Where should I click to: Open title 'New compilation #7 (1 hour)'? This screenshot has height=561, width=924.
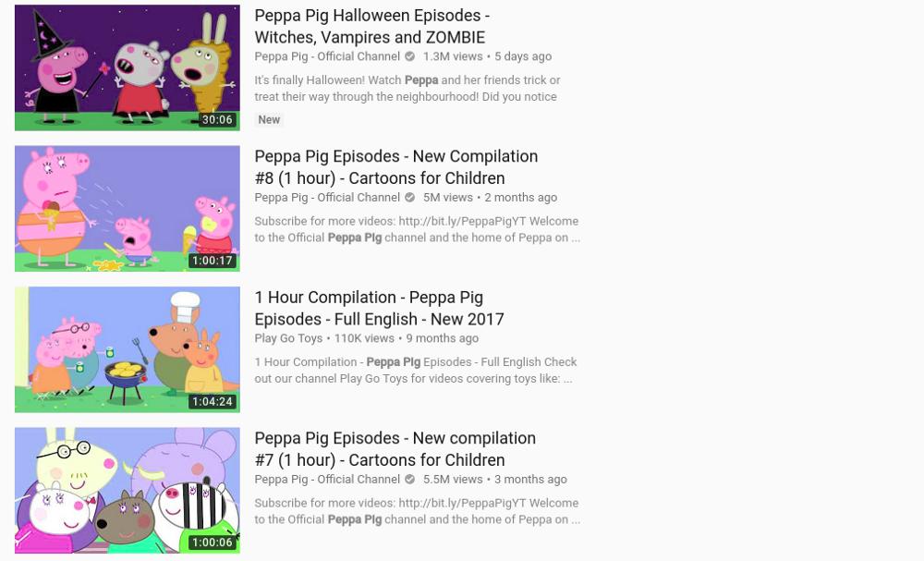coord(395,448)
